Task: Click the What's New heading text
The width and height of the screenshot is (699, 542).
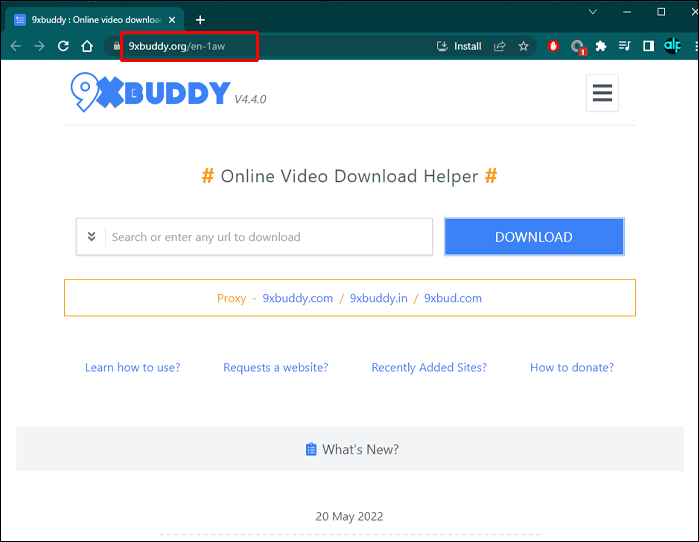Action: [360, 449]
